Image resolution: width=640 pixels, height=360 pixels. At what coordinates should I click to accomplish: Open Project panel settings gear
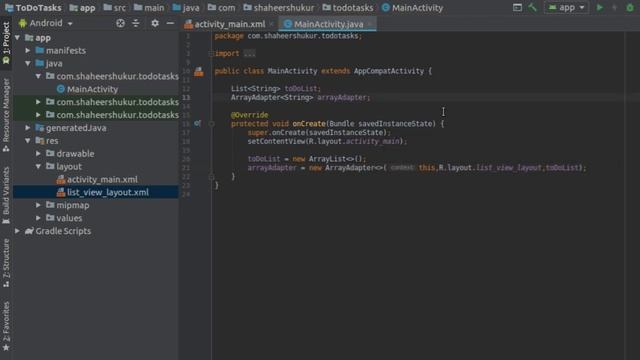click(x=155, y=23)
